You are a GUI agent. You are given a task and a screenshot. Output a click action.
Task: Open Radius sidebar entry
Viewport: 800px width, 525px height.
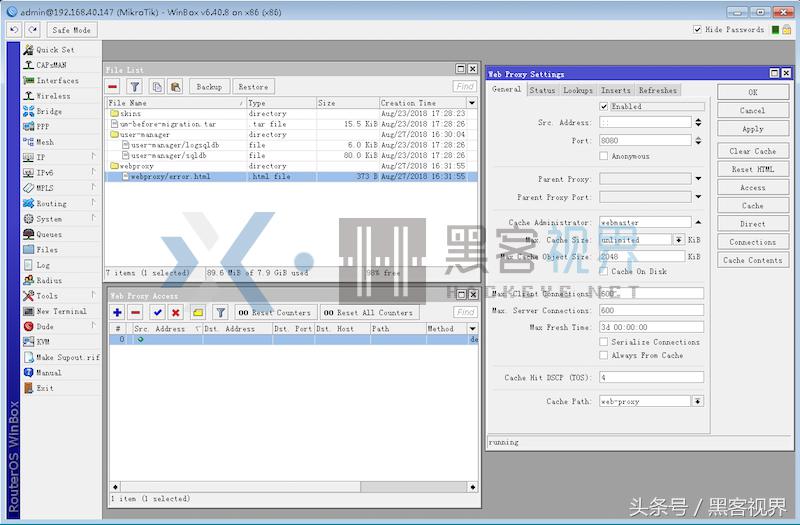point(49,280)
